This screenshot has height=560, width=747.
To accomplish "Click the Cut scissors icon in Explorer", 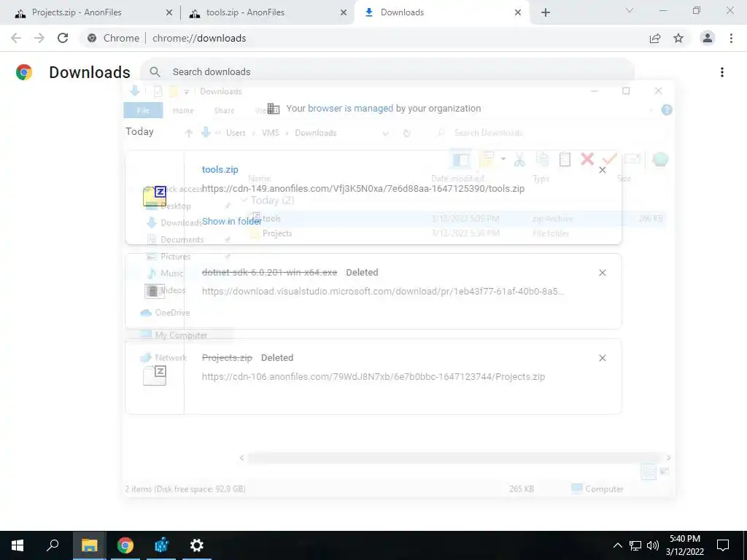I will pyautogui.click(x=519, y=160).
